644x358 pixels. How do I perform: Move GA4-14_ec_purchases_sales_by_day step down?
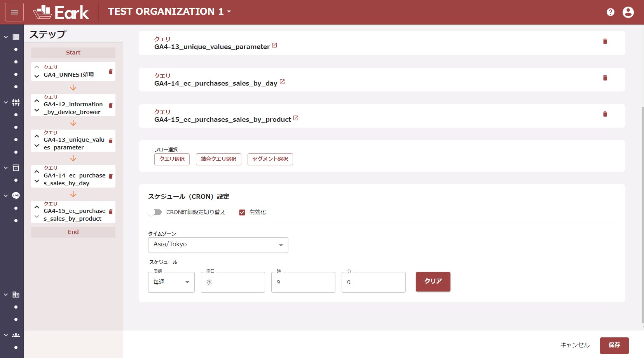[x=37, y=181]
